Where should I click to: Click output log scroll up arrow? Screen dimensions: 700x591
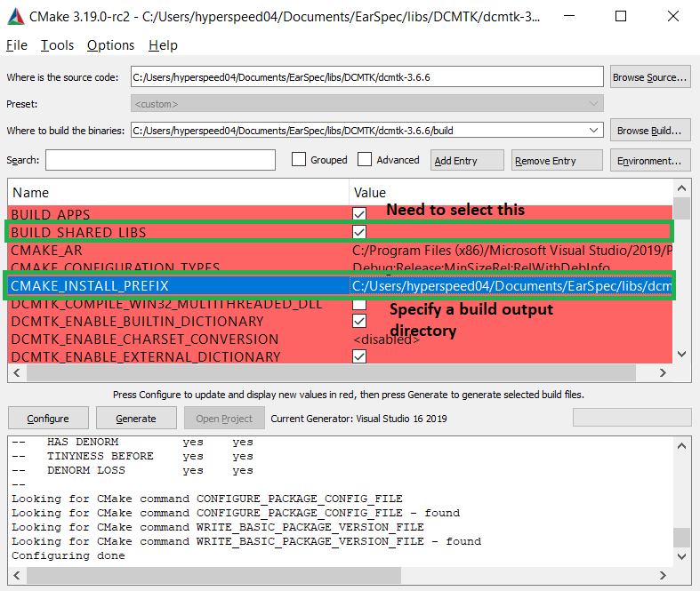point(681,446)
